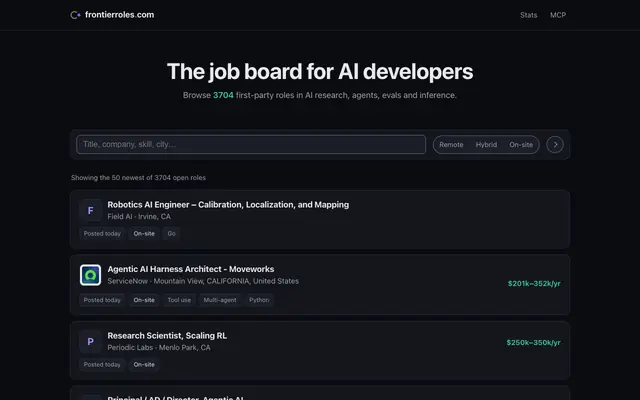Open the MCP page
The image size is (640, 400).
point(558,15)
